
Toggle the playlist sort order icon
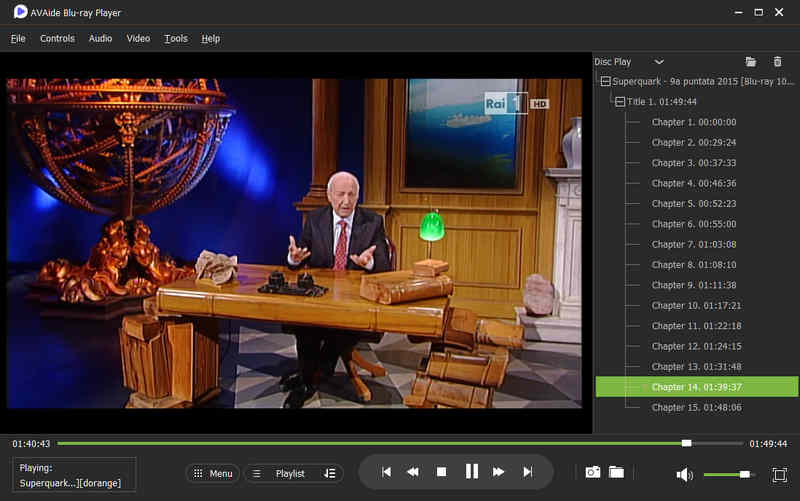pos(330,473)
